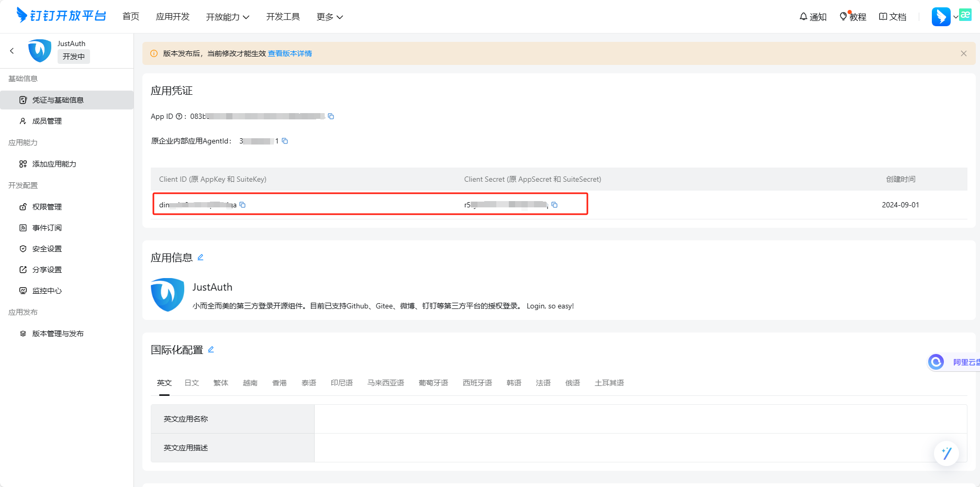Switch to the 香港 language tab
This screenshot has height=487, width=980.
(280, 383)
